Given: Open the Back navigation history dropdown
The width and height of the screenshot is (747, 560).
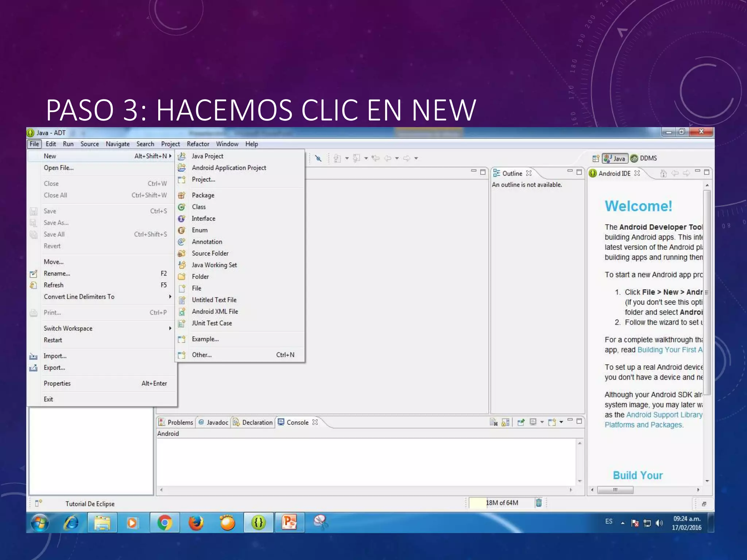Looking at the screenshot, I should click(x=397, y=158).
